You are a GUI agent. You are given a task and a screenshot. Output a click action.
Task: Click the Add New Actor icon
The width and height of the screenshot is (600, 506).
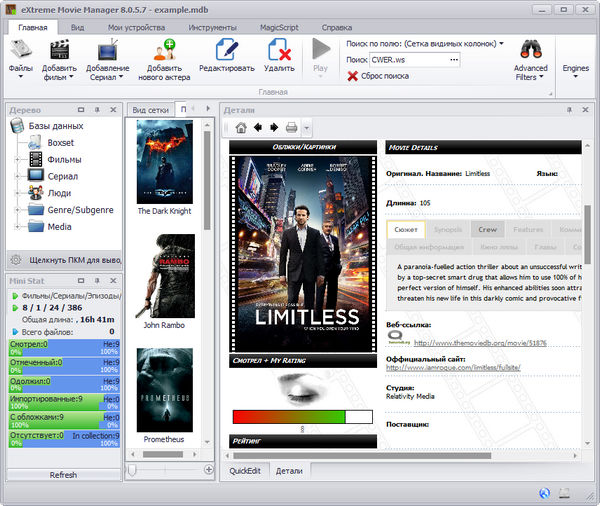click(163, 50)
